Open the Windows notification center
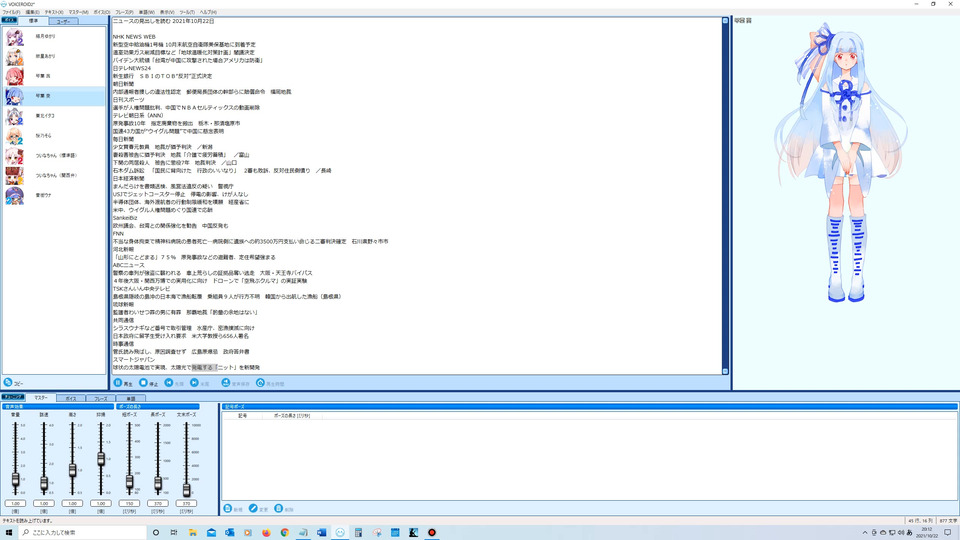The height and width of the screenshot is (540, 960). point(948,533)
